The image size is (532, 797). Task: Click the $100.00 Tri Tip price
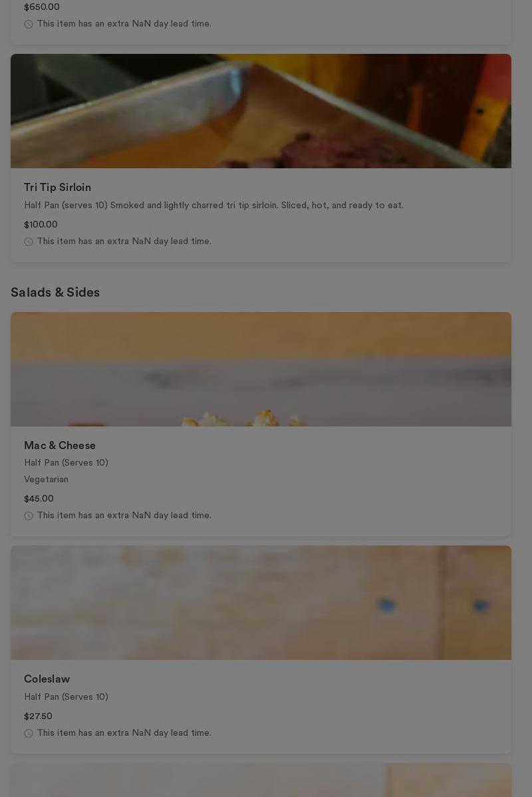coord(41,225)
